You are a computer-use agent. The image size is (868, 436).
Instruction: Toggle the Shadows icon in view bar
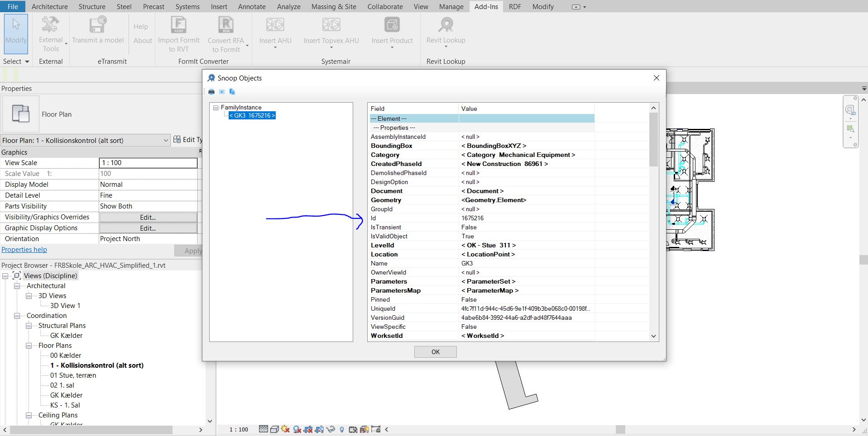pos(297,430)
